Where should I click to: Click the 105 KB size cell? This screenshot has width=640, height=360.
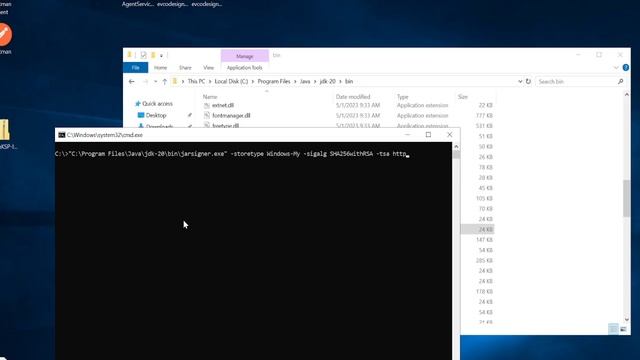pos(484,198)
